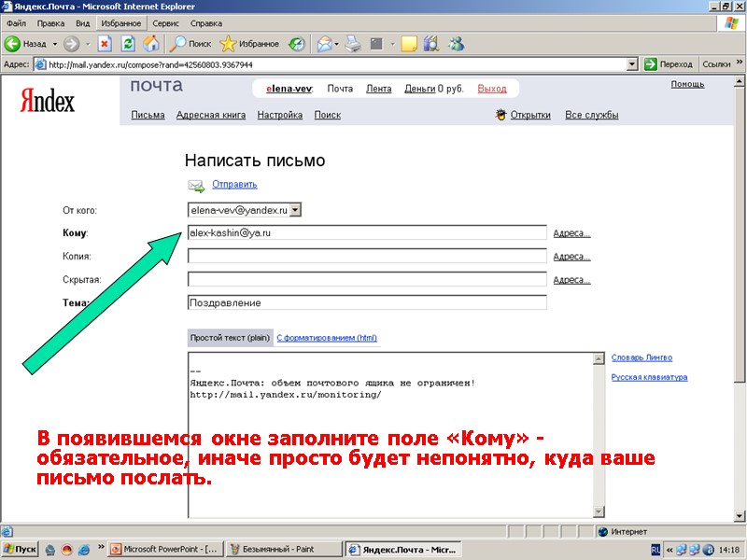Open the От кого sender address dropdown

coord(295,209)
